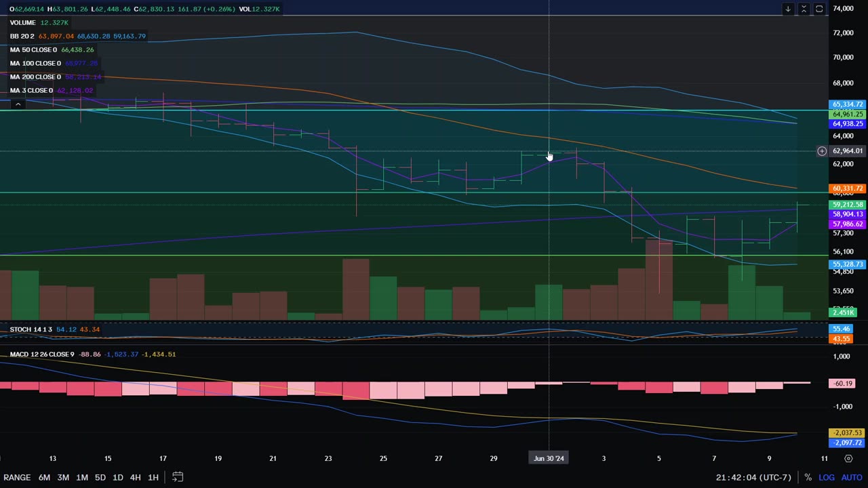This screenshot has height=488, width=868.
Task: Click the 2.451K volume label
Action: tap(844, 312)
